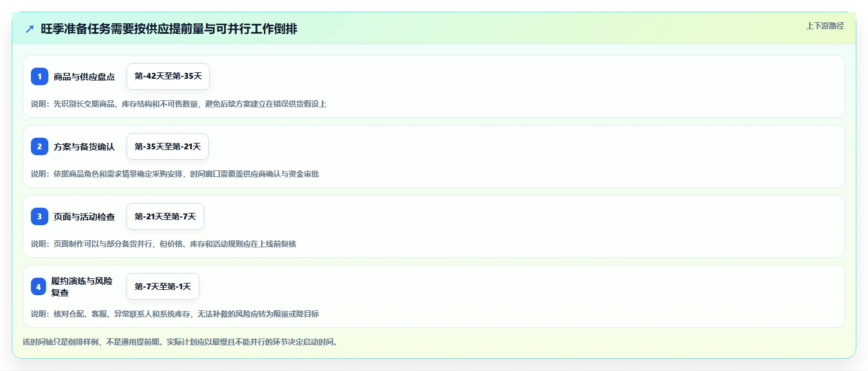This screenshot has width=868, height=371.
Task: Click the description starting 依据商品角色和需求情景
Action: [x=175, y=174]
